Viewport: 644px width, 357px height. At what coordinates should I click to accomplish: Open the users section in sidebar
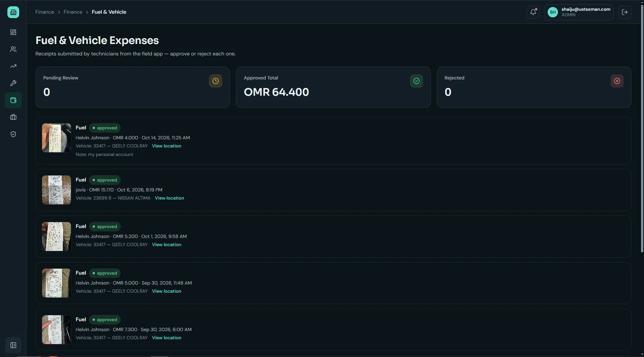point(13,49)
